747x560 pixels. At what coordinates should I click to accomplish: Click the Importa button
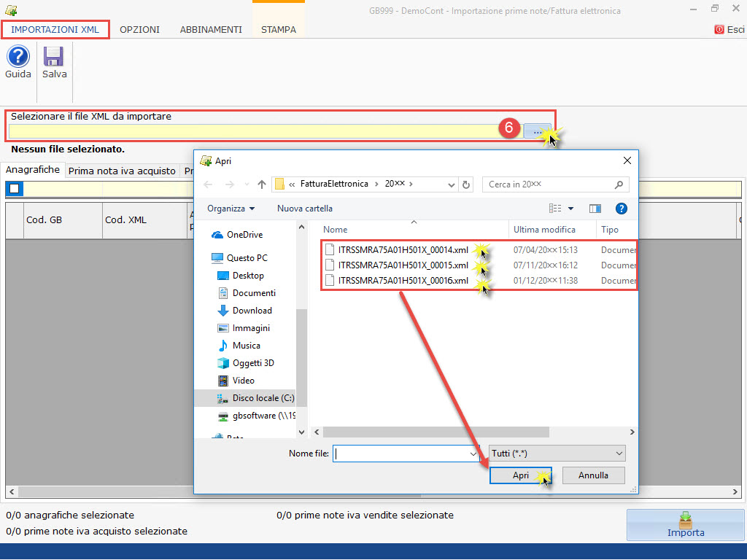(x=685, y=524)
